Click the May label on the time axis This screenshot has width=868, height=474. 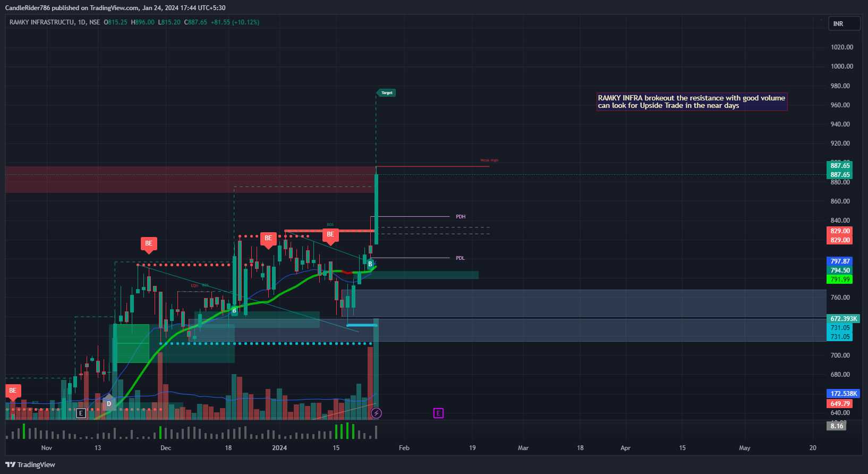pyautogui.click(x=745, y=448)
